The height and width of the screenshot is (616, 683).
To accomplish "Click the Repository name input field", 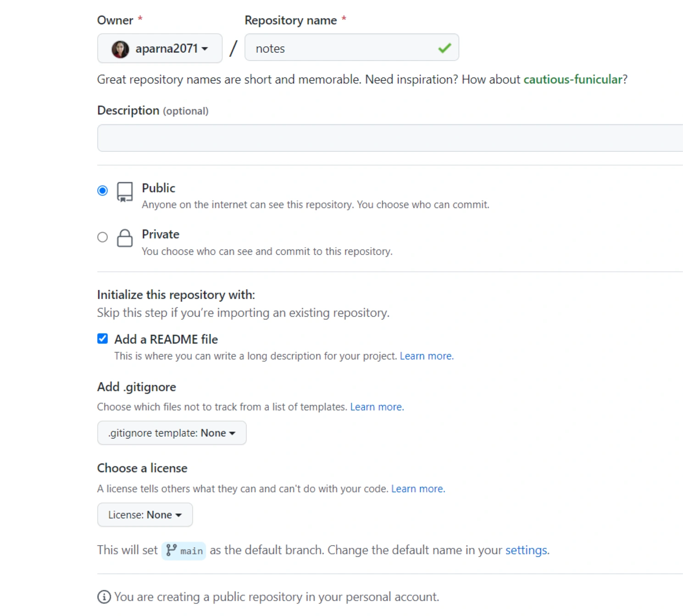I will click(339, 48).
